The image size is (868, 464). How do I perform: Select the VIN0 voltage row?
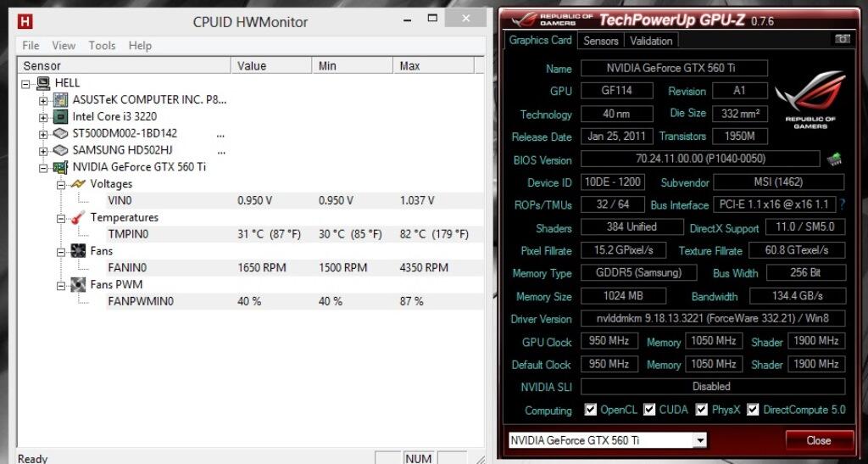[294, 200]
